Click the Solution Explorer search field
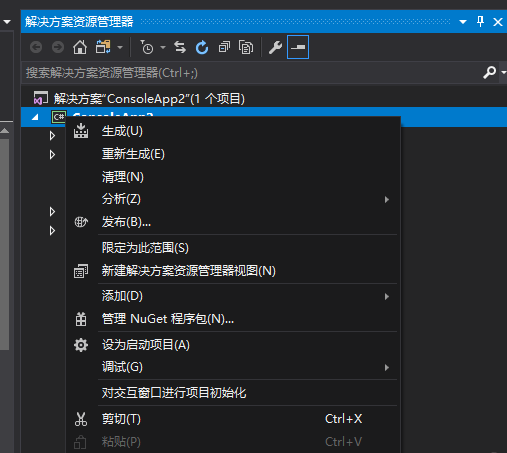Viewport: 507px width, 453px height. click(x=252, y=73)
